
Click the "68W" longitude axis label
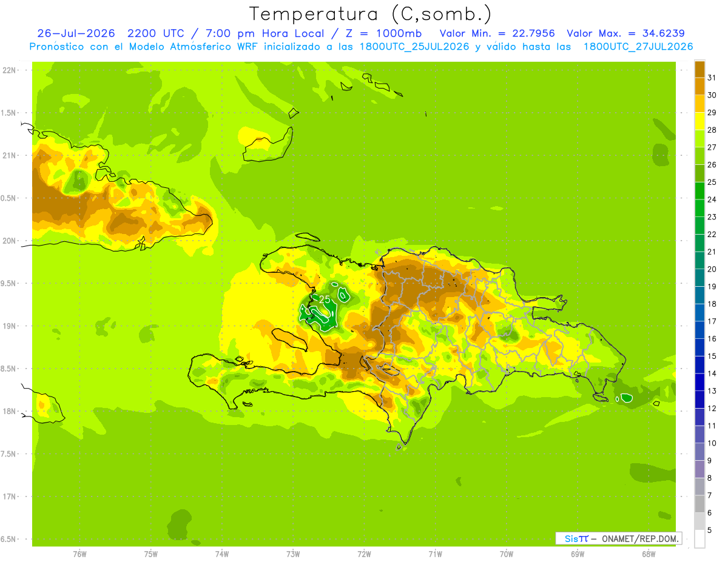pos(649,554)
